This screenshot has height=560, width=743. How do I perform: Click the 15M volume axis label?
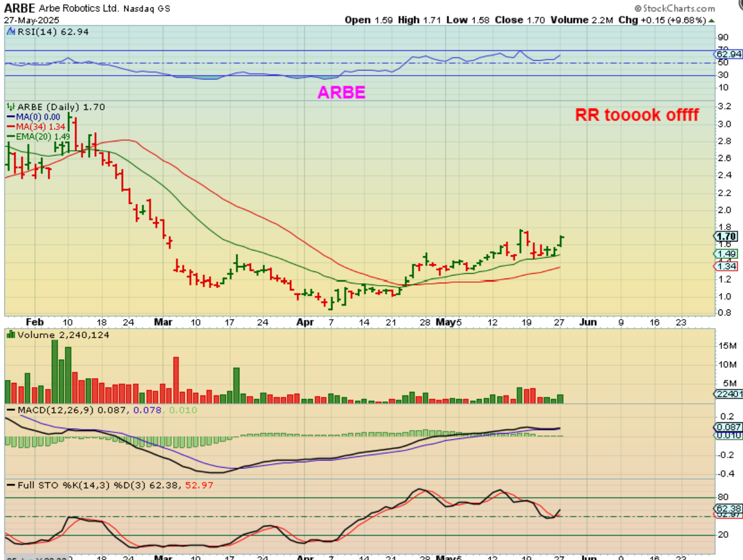727,346
